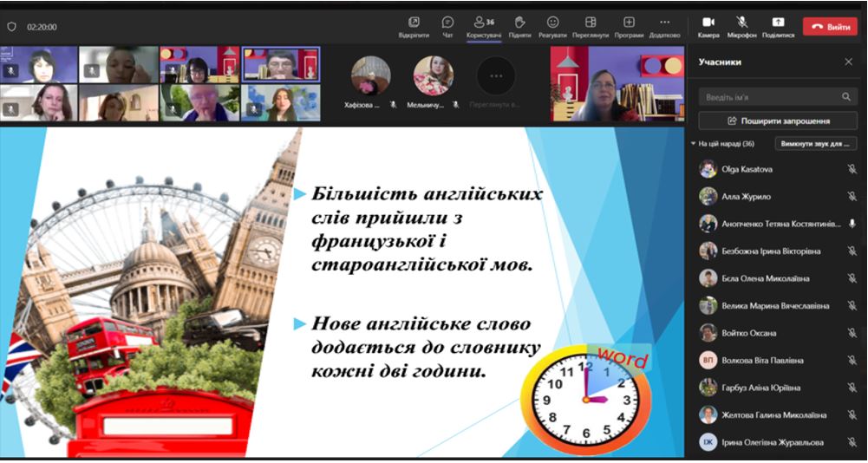Click the Мельничу... participant avatar
This screenshot has width=868, height=463.
coord(434,76)
